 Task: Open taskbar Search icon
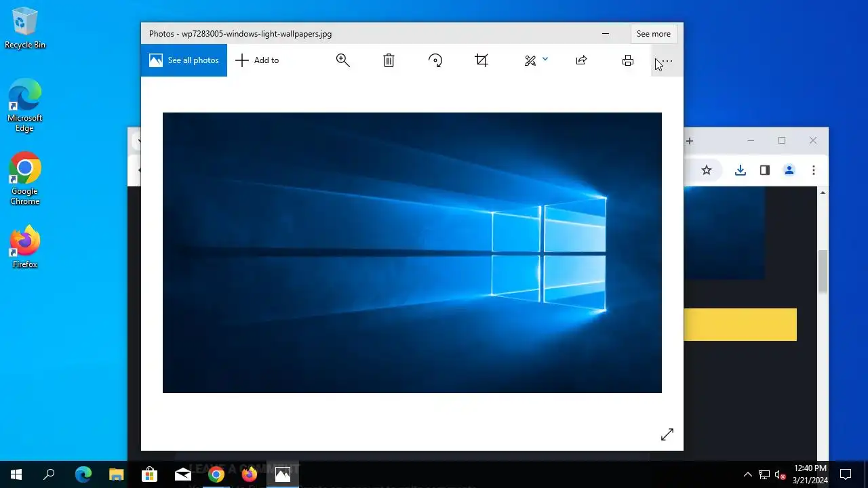[x=49, y=474]
